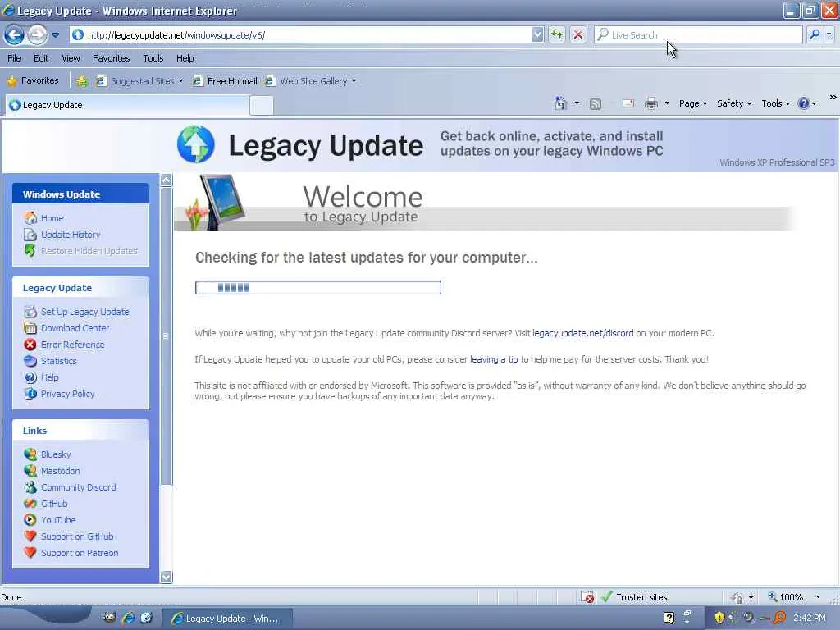Open Error Reference page
Viewport: 840px width, 630px height.
tap(72, 345)
